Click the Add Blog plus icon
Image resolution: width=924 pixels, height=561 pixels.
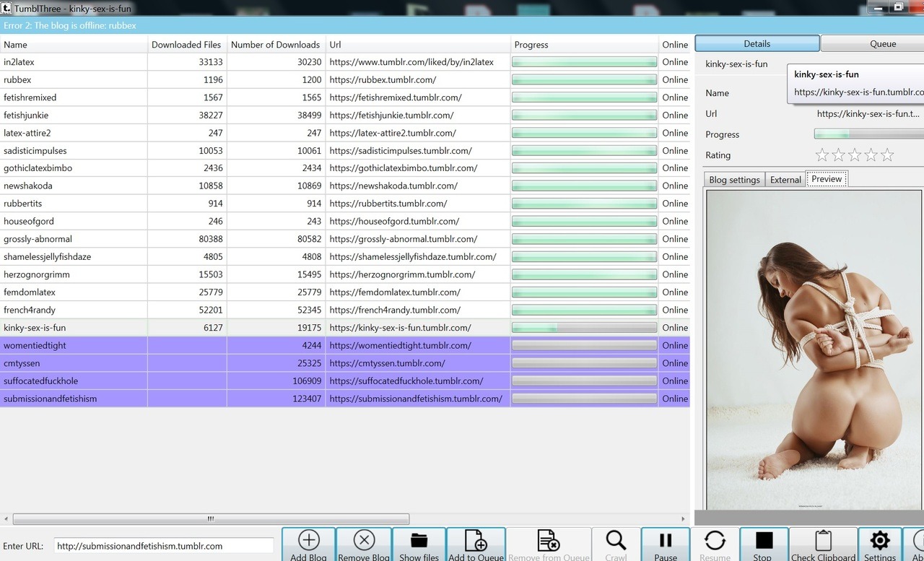308,541
